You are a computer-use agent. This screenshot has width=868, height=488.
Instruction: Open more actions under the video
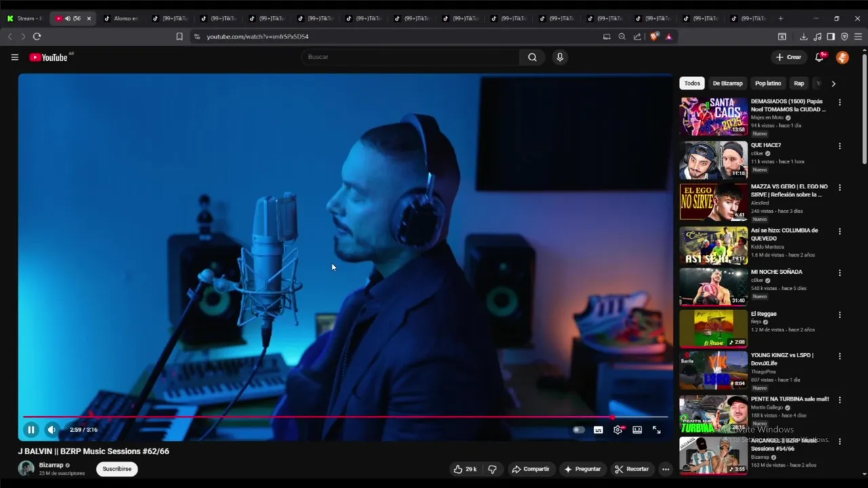(x=665, y=469)
